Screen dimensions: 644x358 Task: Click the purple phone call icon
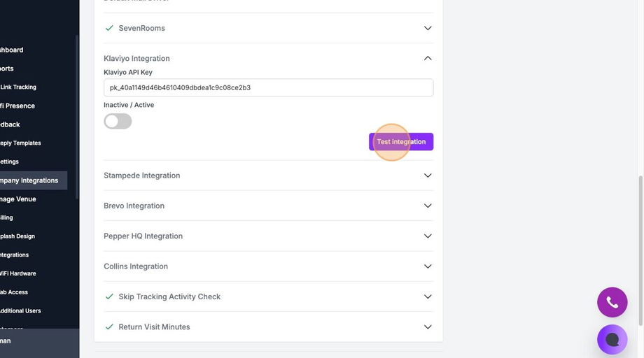[x=612, y=302]
